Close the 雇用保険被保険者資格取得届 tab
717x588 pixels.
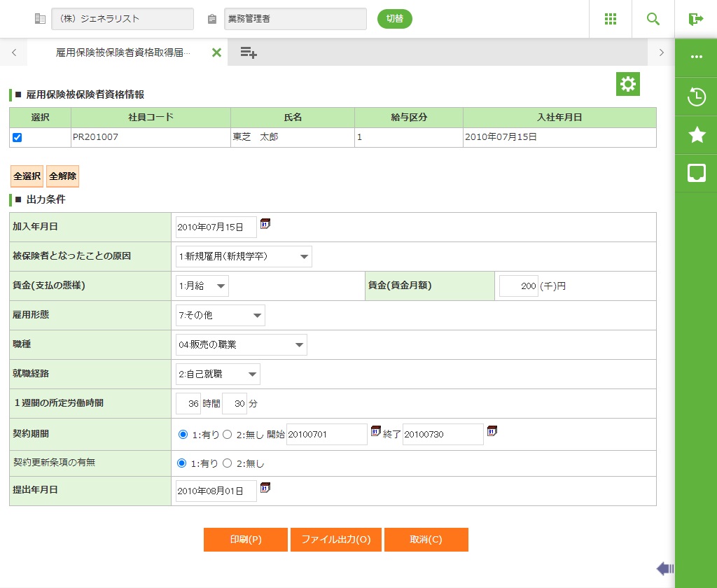point(216,52)
